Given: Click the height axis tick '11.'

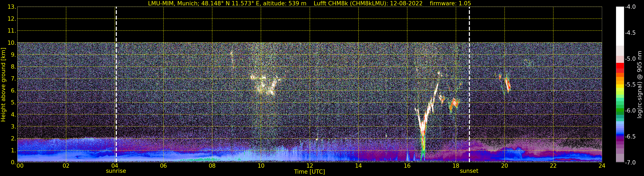Looking at the screenshot, I should coord(12,31).
